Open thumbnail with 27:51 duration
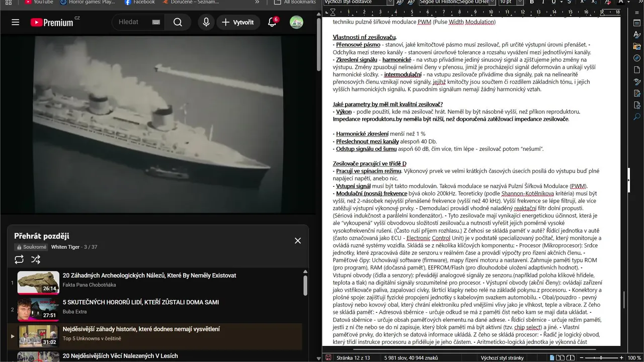This screenshot has width=644, height=362. pyautogui.click(x=38, y=309)
